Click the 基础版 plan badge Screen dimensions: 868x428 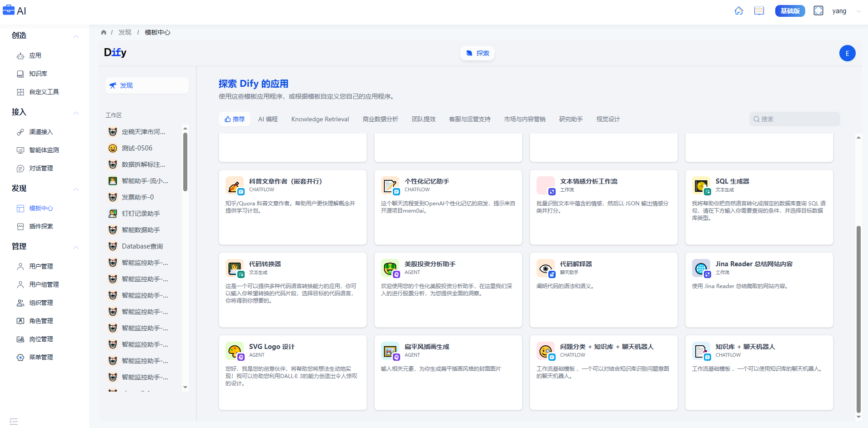click(x=790, y=11)
